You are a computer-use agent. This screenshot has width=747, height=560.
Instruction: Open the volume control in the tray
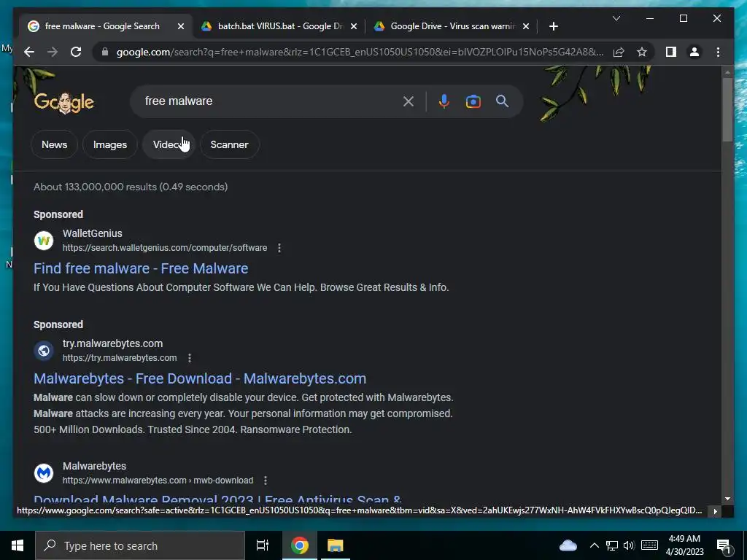click(629, 545)
